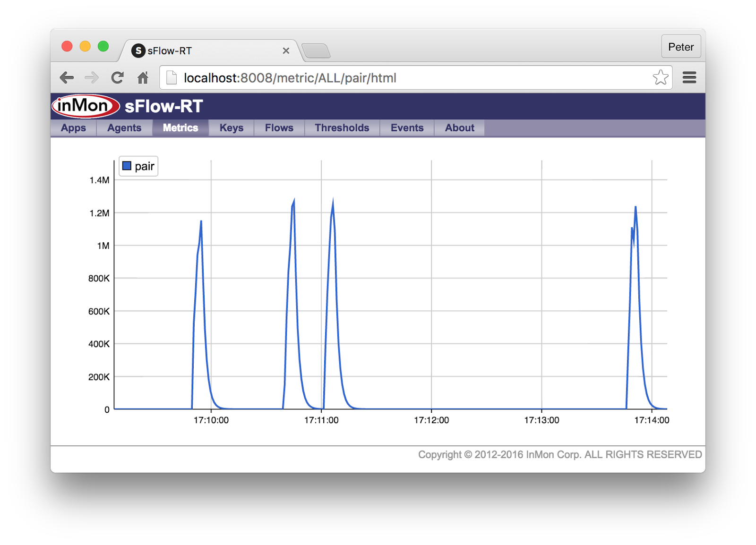This screenshot has height=545, width=756.
Task: Click the blue pair legend color swatch
Action: click(x=127, y=166)
